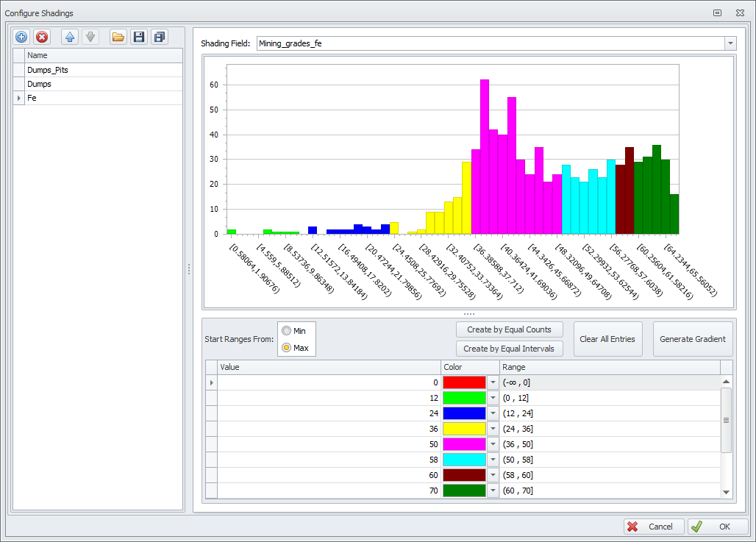Click the cyan color swatch for value 58
This screenshot has width=756, height=542.
click(x=464, y=460)
